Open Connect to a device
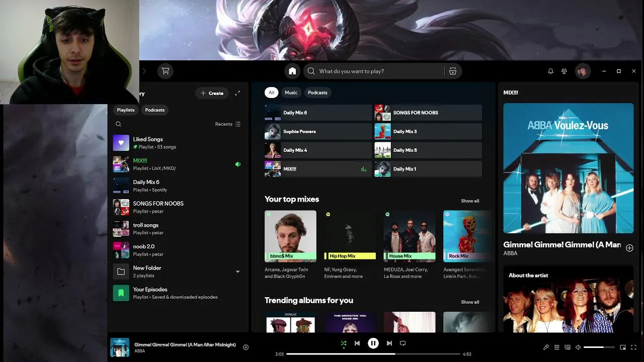This screenshot has height=362, width=644. coord(568,347)
